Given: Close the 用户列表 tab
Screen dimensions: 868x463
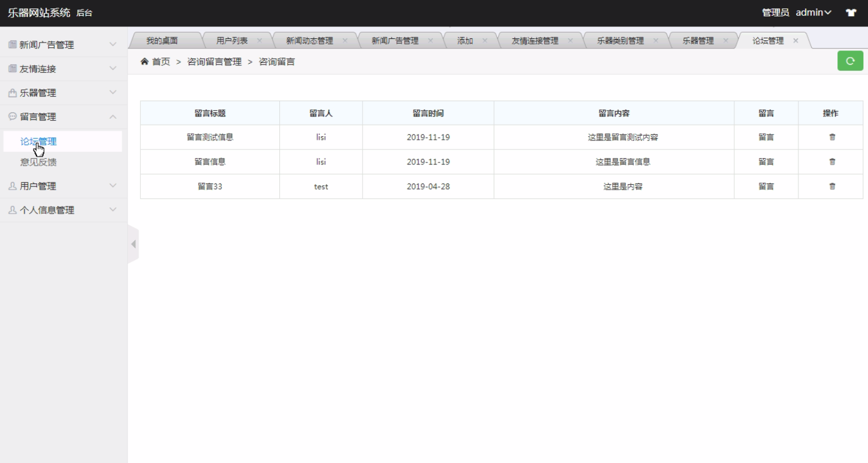Looking at the screenshot, I should [260, 41].
